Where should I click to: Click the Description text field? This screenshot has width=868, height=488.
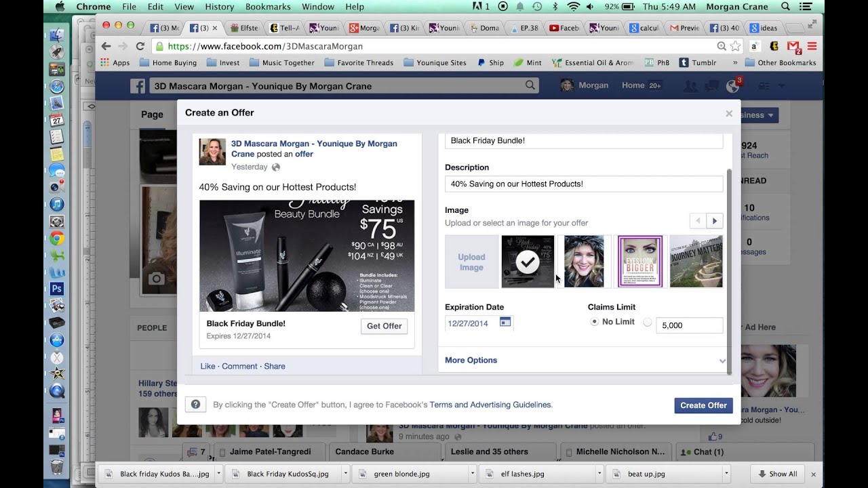point(584,184)
